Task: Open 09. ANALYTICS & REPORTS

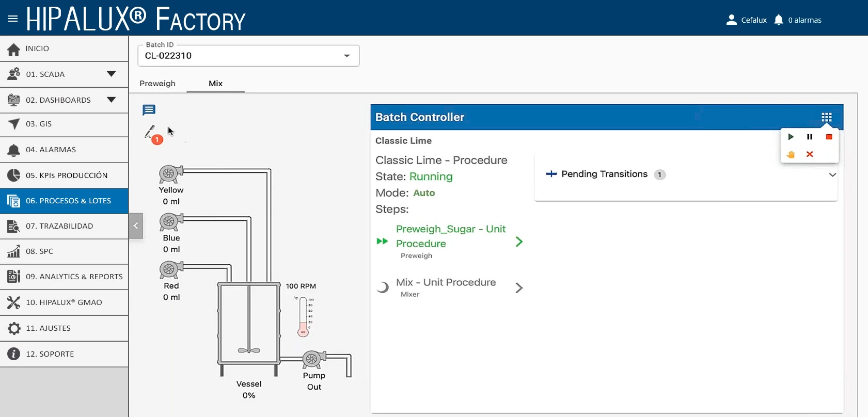Action: coord(64,277)
